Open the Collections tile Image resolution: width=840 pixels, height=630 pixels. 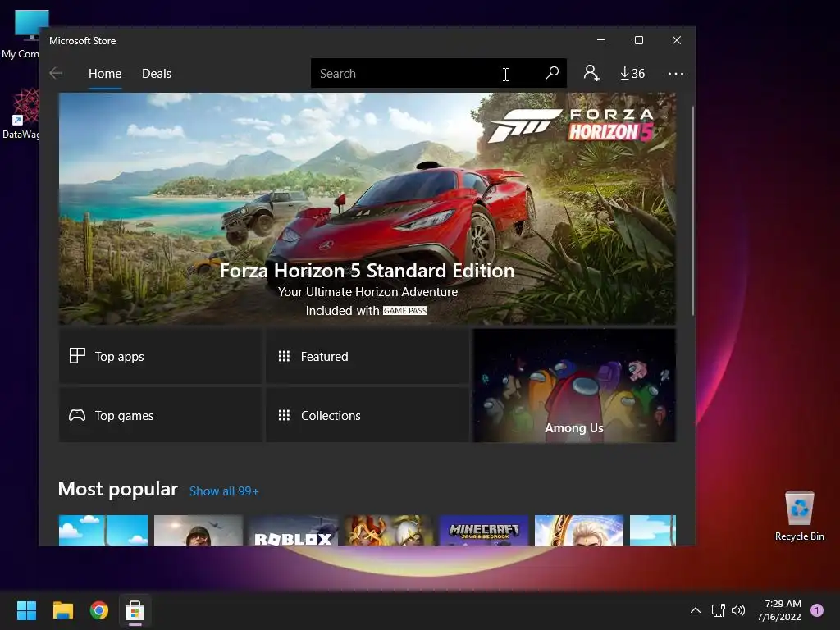coord(367,415)
